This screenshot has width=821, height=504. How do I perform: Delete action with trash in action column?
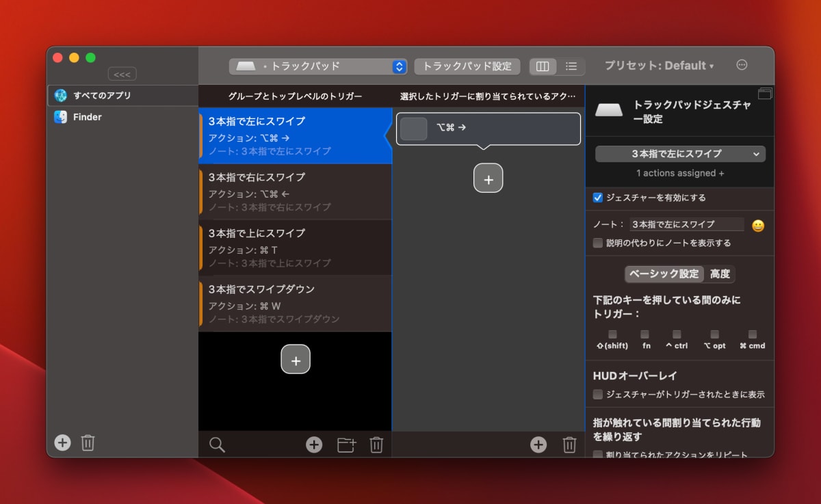(x=569, y=445)
